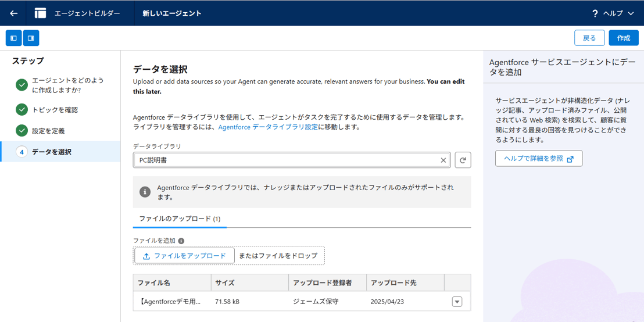The width and height of the screenshot is (644, 322).
Task: Clear the PC説明書 selection with X
Action: tap(443, 160)
